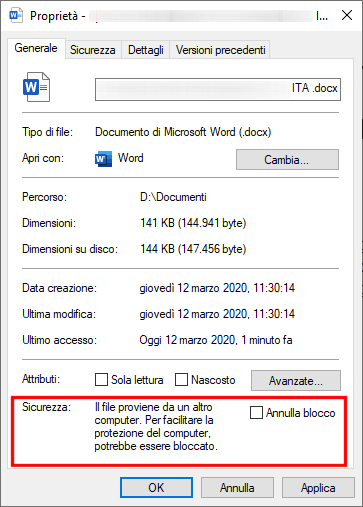Click inside the file name text field
The image size is (363, 507).
218,89
